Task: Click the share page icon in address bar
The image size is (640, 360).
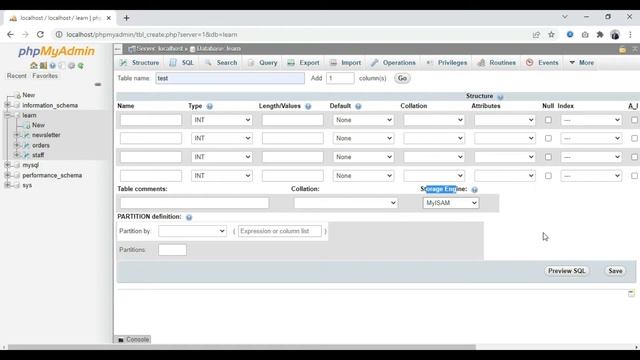Action: point(536,35)
